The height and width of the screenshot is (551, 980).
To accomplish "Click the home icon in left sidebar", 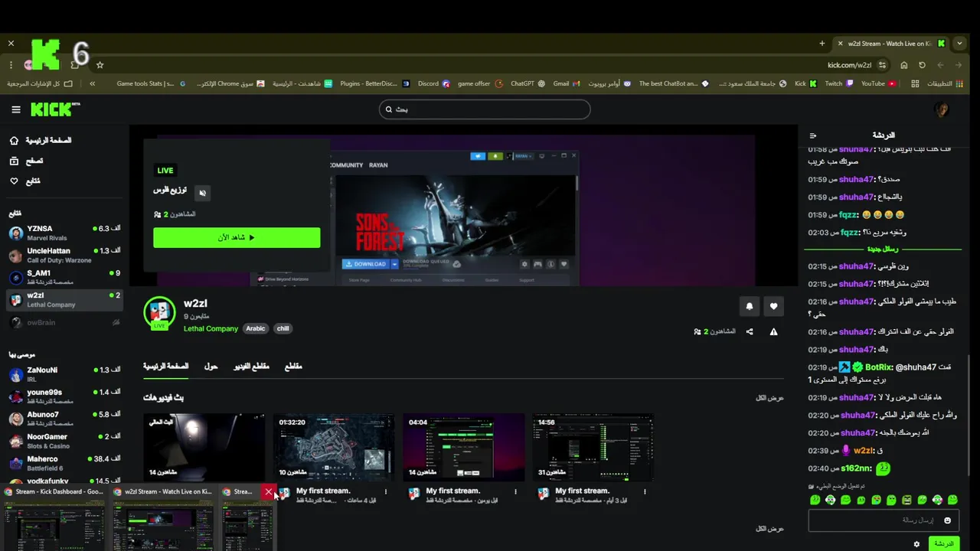I will point(14,141).
